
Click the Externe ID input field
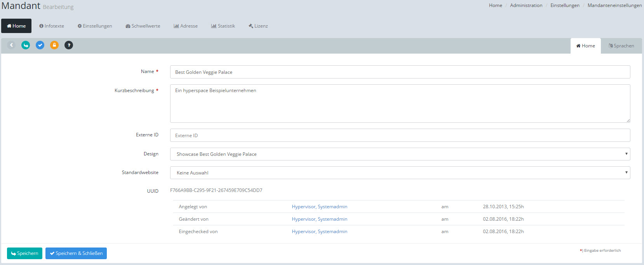tap(400, 136)
